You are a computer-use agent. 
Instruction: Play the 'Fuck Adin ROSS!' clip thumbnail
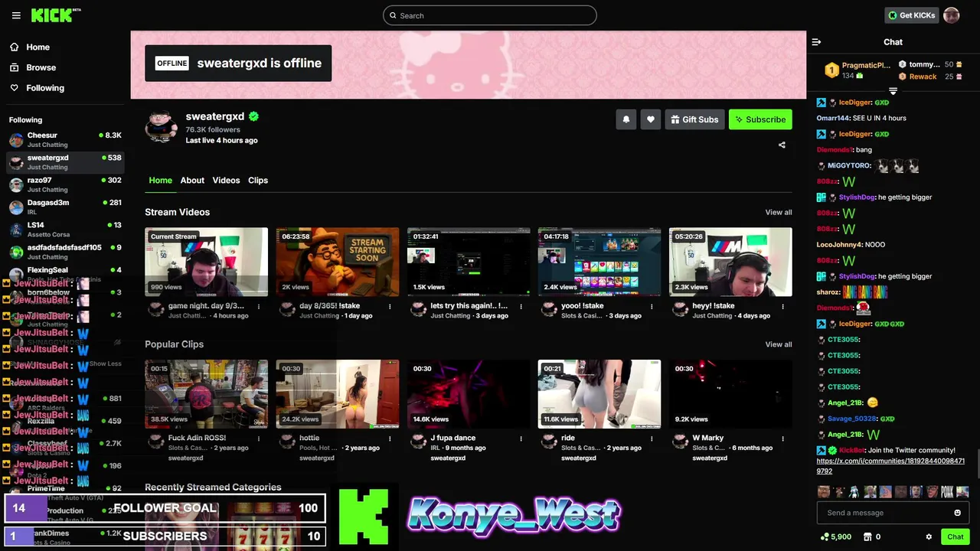[207, 394]
